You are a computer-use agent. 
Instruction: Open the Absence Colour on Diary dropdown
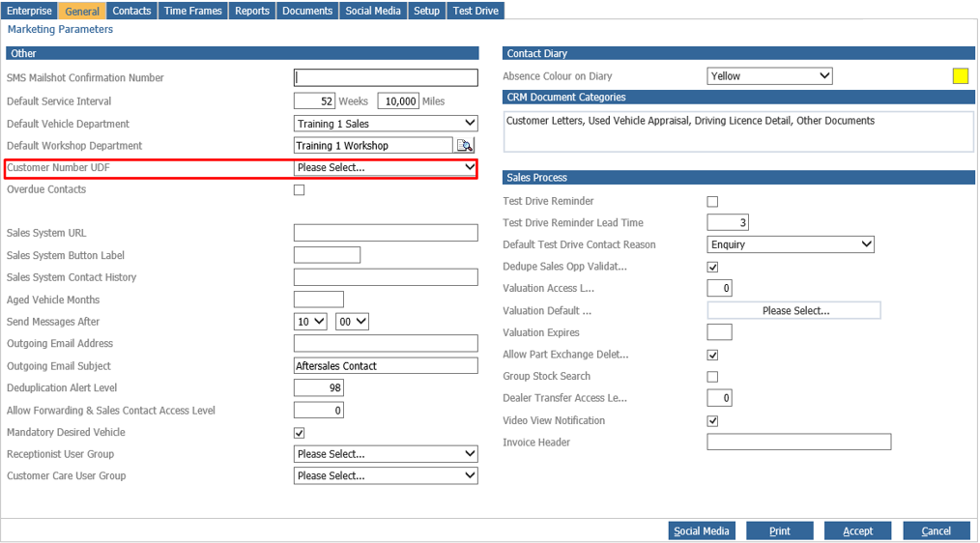coord(770,76)
